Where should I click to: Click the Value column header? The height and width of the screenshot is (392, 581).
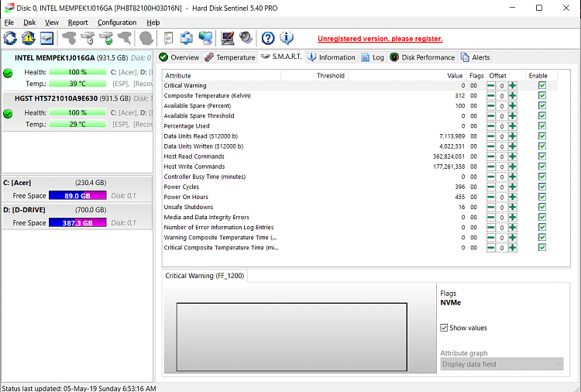(x=407, y=76)
